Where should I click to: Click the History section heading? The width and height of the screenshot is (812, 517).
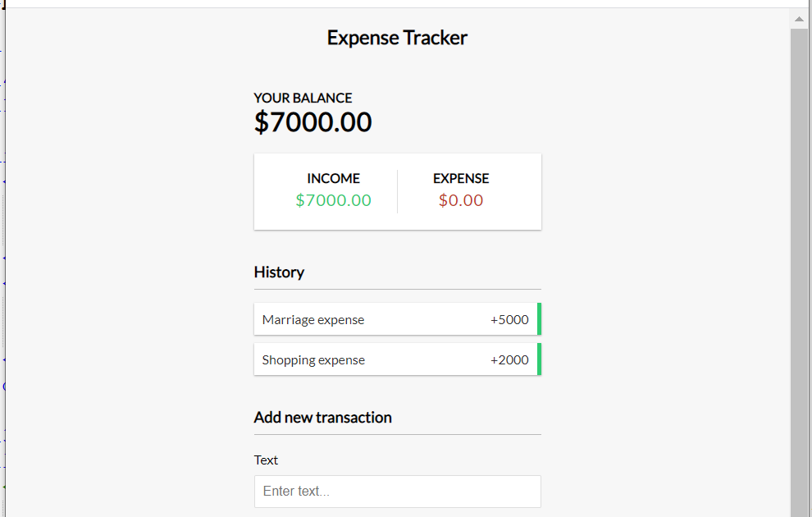tap(279, 272)
